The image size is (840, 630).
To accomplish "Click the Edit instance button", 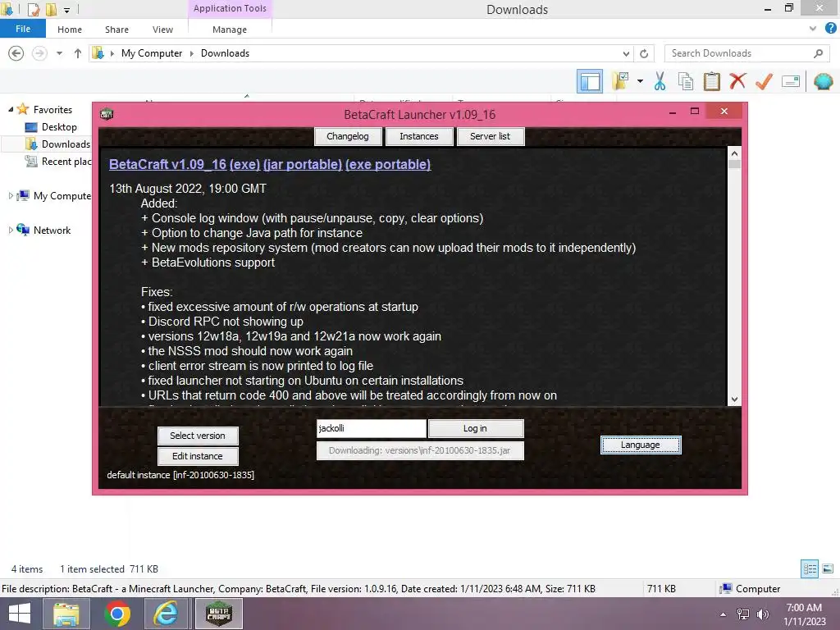I will (198, 456).
